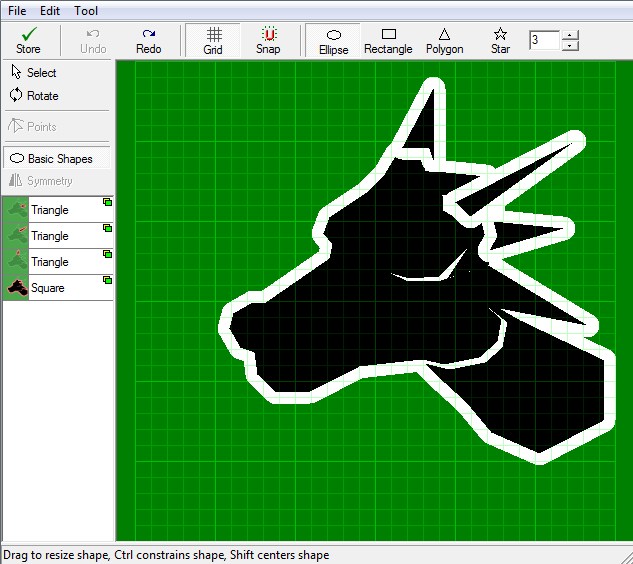633x564 pixels.
Task: Click the third Triangle thumbnail preview
Action: [16, 262]
